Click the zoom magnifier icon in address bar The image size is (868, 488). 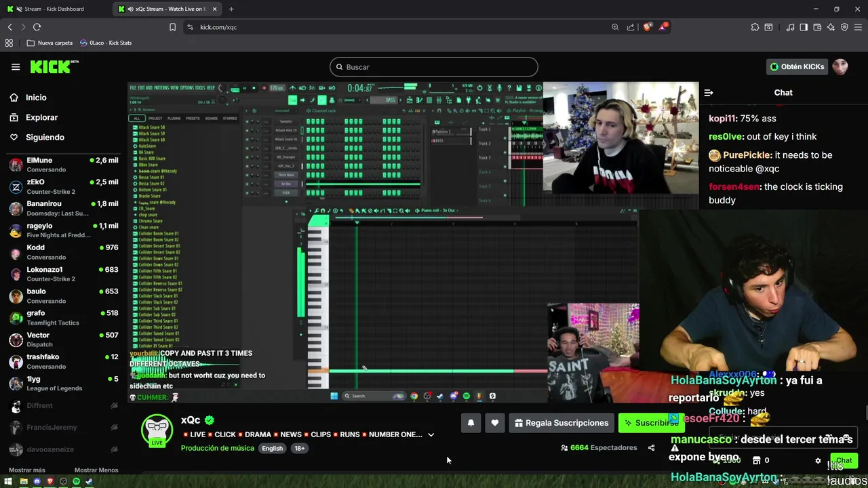click(x=615, y=27)
